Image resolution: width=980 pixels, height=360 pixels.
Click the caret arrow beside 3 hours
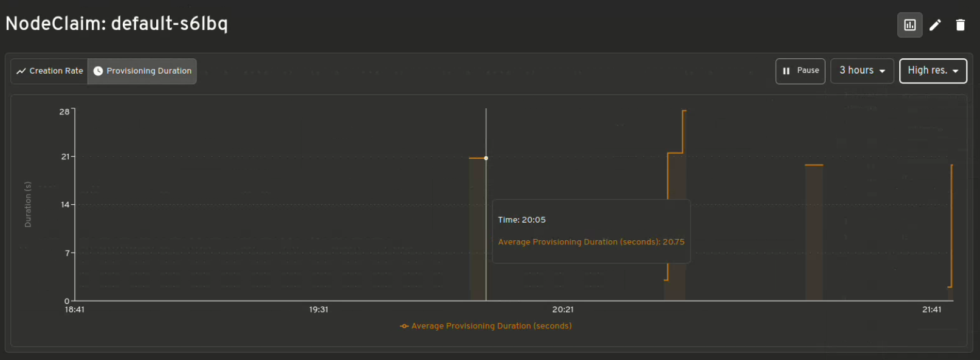point(882,71)
